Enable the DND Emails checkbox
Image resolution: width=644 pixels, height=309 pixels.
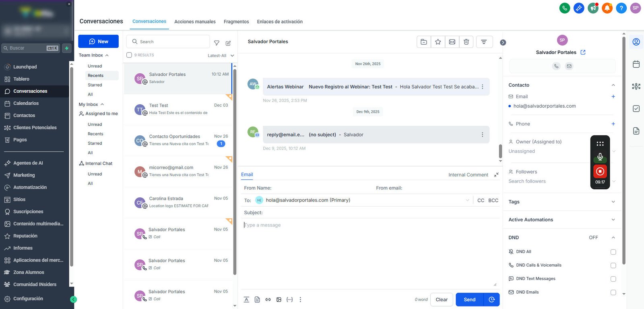point(613,292)
